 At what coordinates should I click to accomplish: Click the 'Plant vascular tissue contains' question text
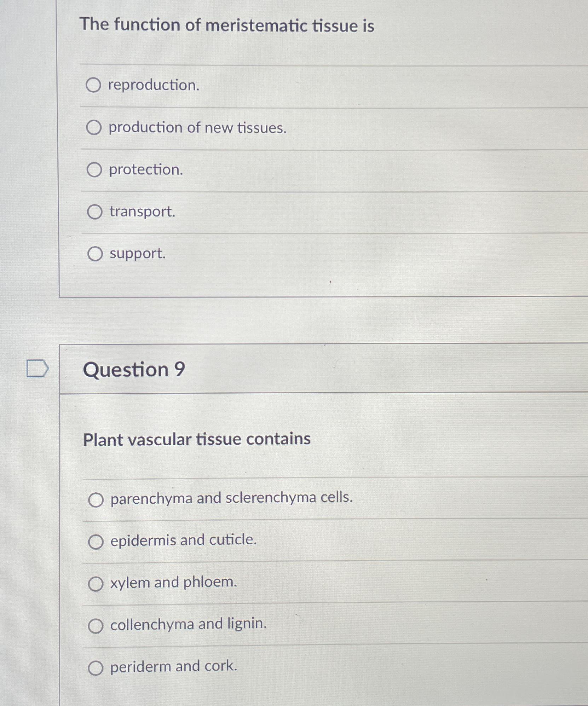197,440
